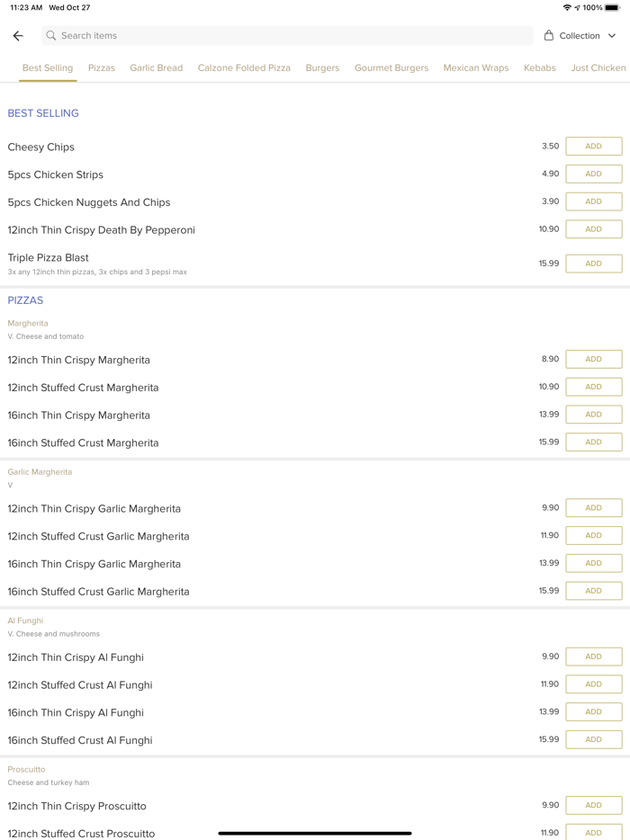Open the Collection order type selector

tap(580, 36)
